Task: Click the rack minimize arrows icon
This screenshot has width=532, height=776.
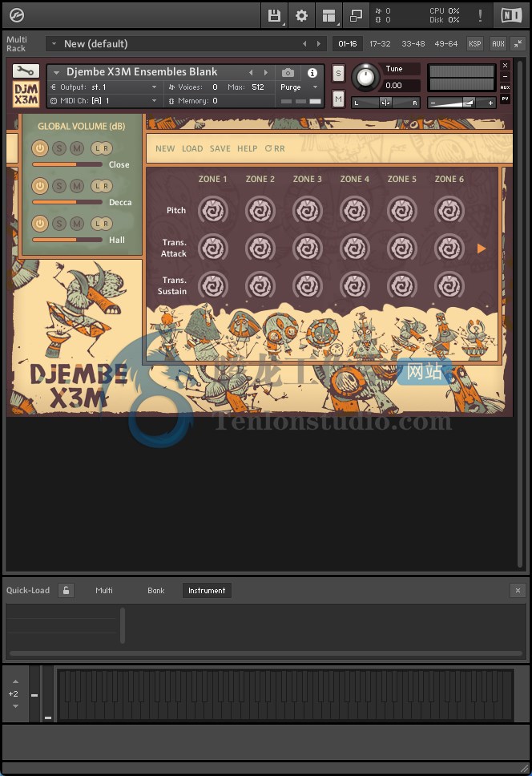Action: click(518, 43)
